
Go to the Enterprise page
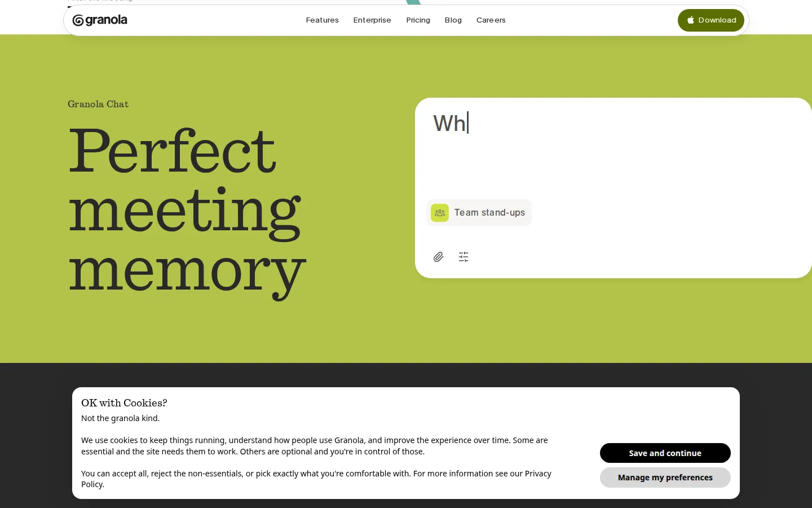372,20
